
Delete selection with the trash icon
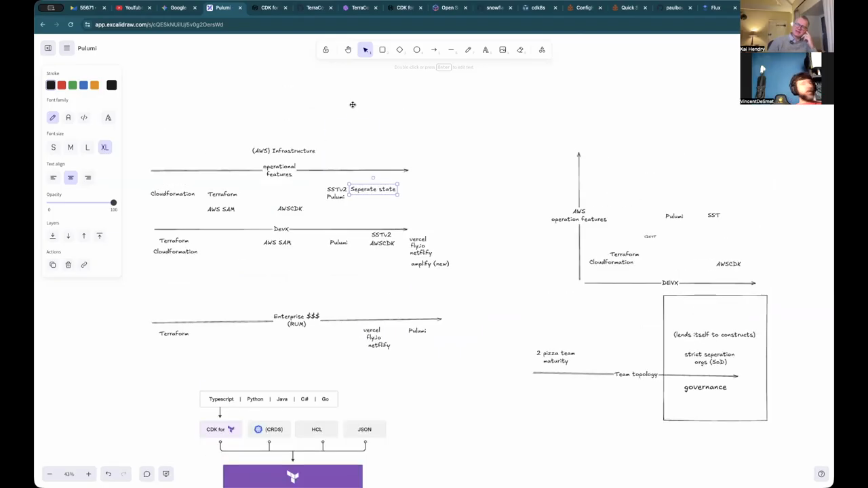68,264
